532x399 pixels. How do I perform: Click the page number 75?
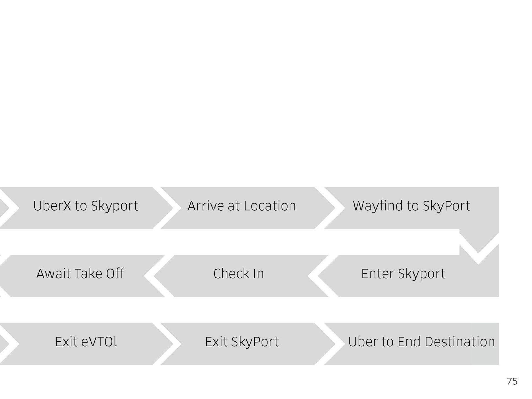(x=512, y=382)
